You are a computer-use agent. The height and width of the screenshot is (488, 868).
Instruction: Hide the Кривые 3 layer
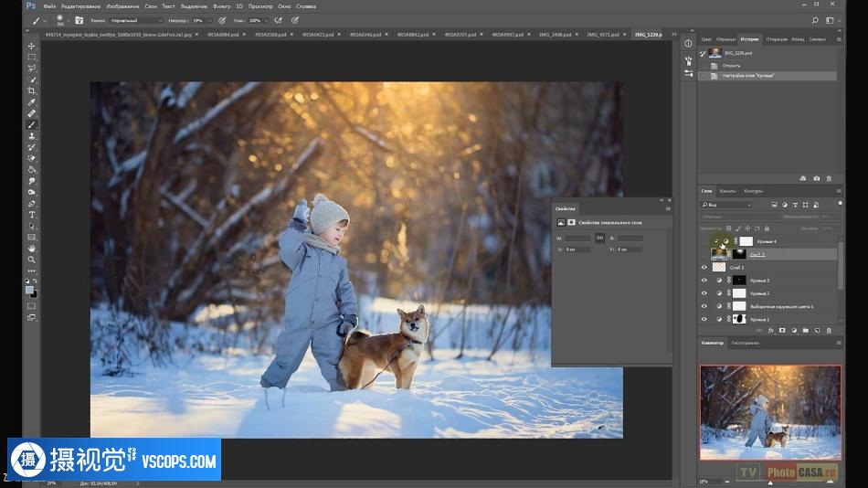click(704, 281)
